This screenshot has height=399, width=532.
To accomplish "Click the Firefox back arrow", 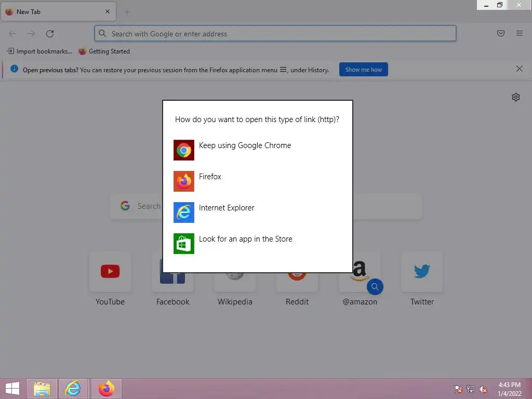I will (x=12, y=34).
